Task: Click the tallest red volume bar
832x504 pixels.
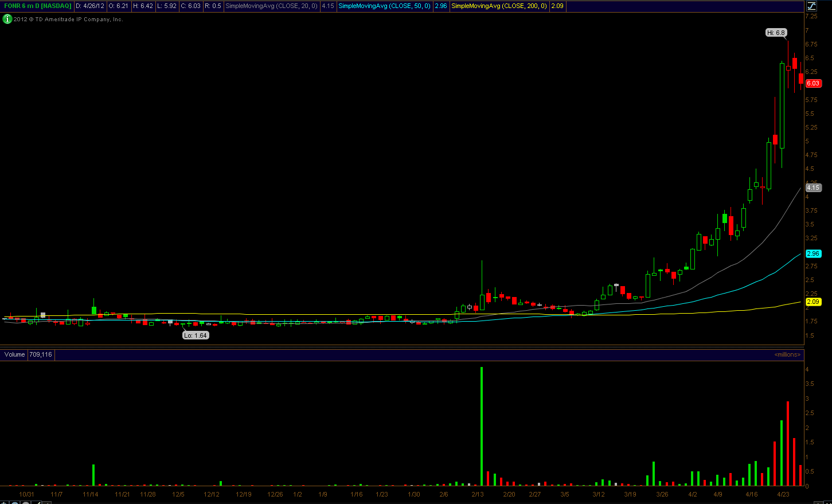Action: (x=788, y=443)
